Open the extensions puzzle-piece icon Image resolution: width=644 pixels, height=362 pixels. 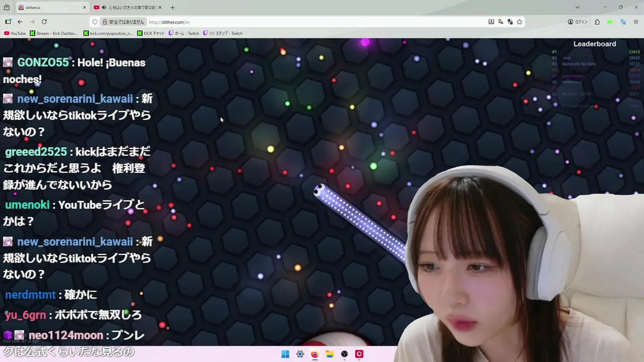point(597,22)
